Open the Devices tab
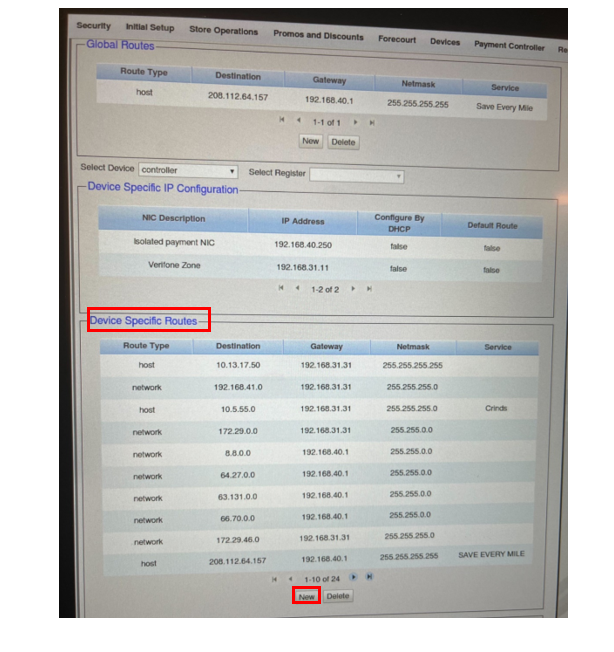 coord(445,42)
